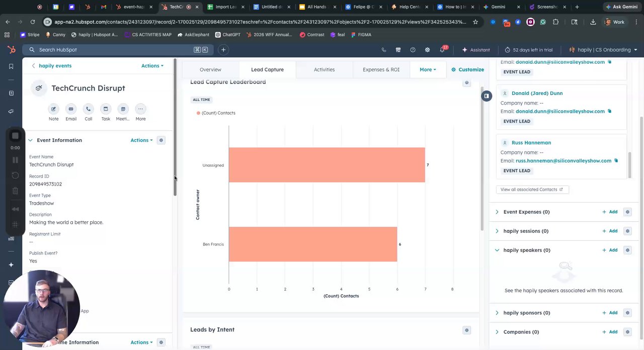Viewport: 644px width, 350px height.
Task: Copy Russ Hanneman's email address
Action: coord(616,160)
